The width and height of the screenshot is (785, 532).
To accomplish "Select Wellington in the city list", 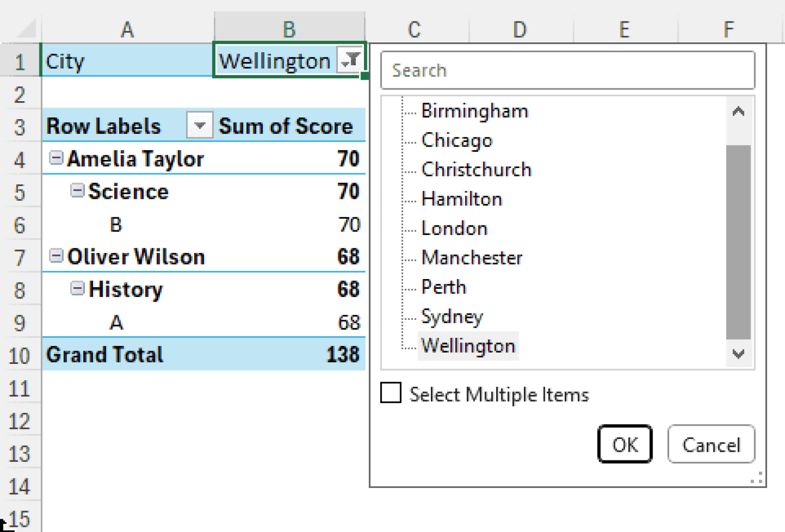I will pyautogui.click(x=468, y=345).
